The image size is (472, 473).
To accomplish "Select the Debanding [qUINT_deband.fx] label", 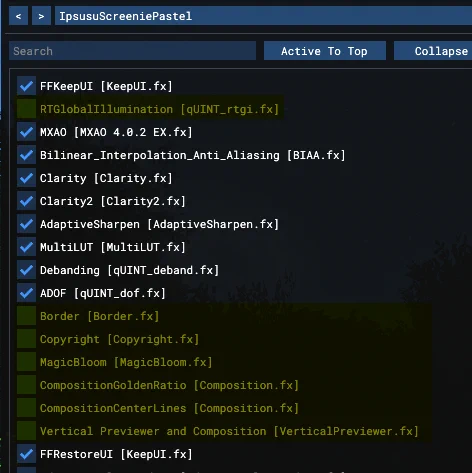I will coord(129,270).
